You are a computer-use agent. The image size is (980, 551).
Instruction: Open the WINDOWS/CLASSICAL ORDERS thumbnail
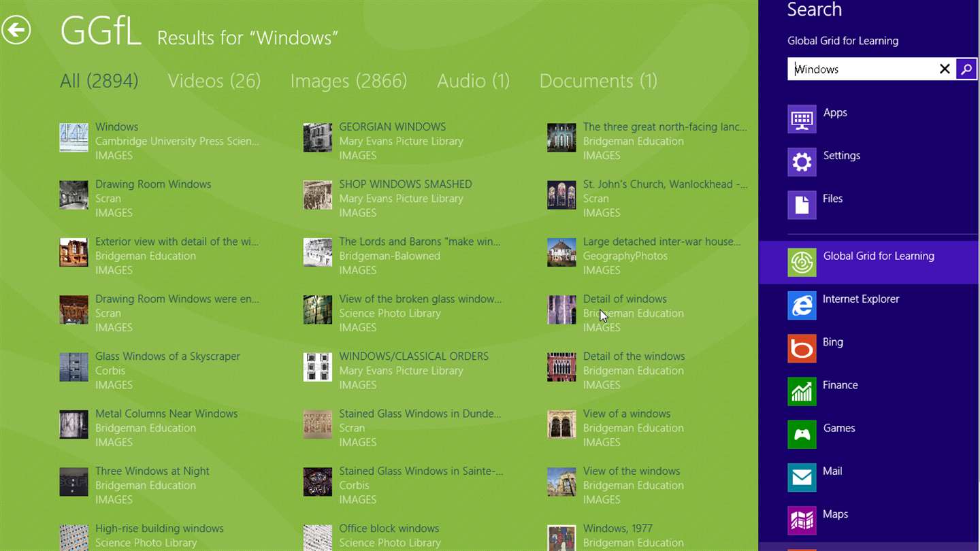(x=317, y=367)
